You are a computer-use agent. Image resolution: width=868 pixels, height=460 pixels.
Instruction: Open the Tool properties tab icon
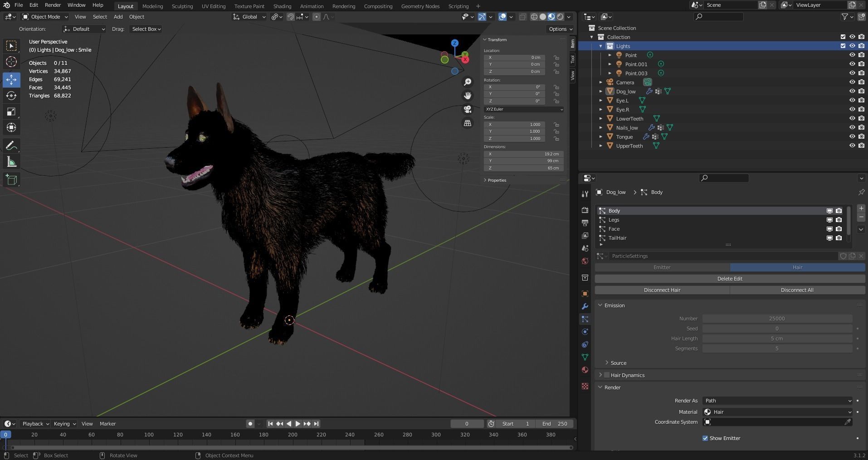(x=585, y=194)
